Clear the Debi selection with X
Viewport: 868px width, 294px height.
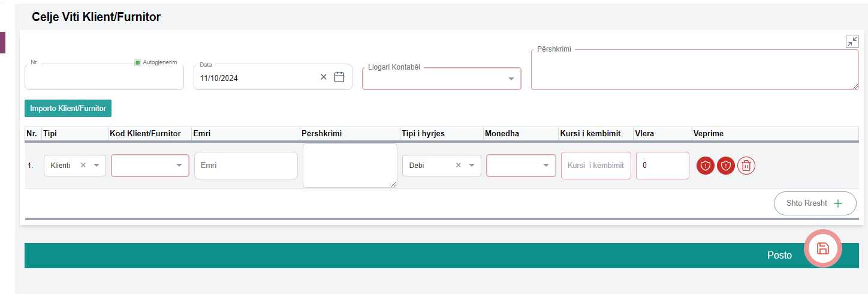[459, 166]
